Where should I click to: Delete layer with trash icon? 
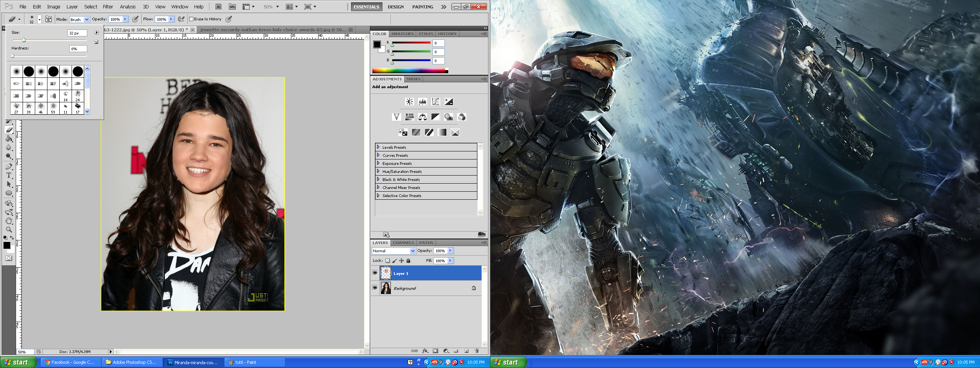[477, 351]
